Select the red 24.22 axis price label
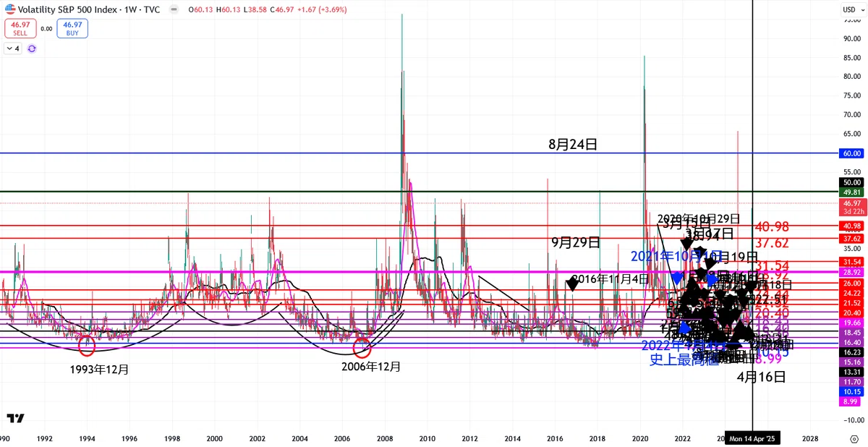This screenshot has height=447, width=868. [x=851, y=293]
